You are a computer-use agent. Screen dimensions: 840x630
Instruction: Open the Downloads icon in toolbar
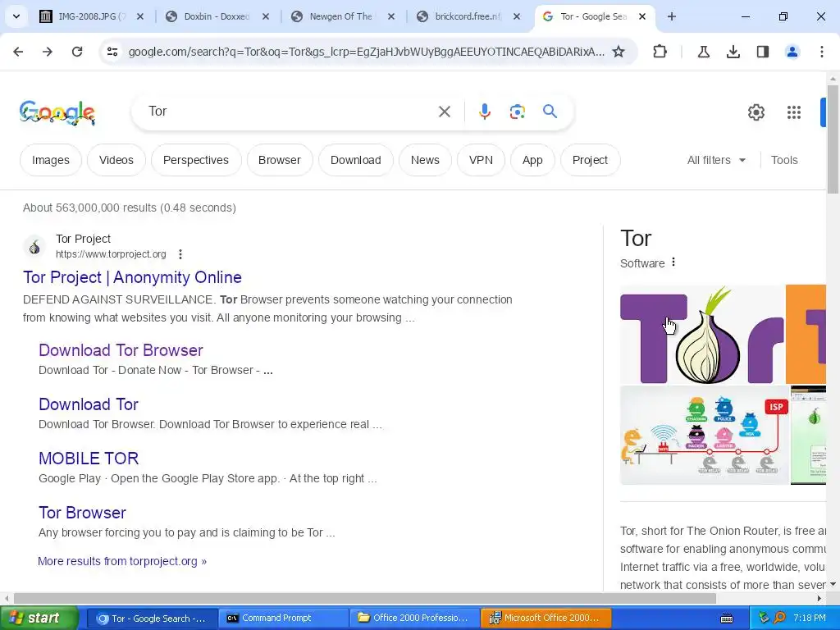tap(733, 52)
